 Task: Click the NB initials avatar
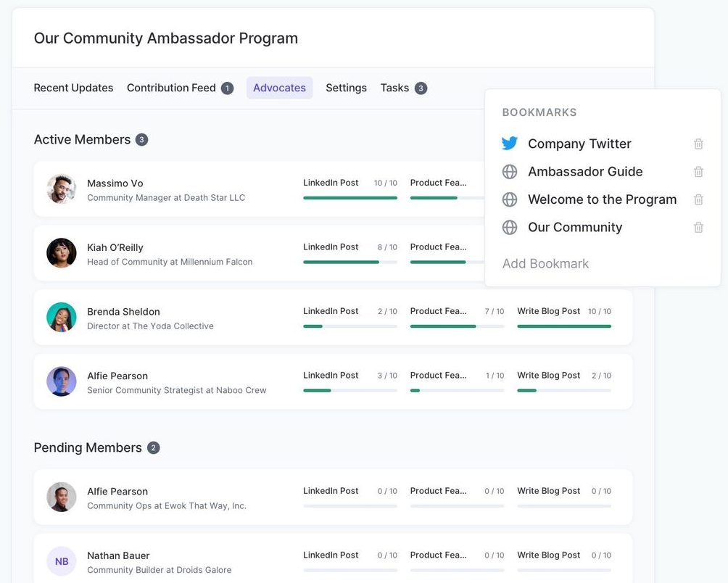coord(62,561)
